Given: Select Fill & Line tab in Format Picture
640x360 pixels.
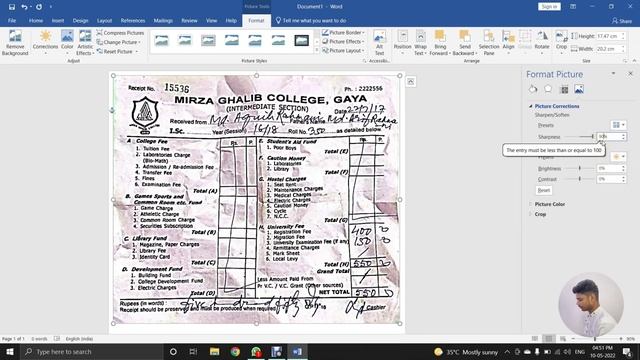Looking at the screenshot, I should [x=533, y=89].
